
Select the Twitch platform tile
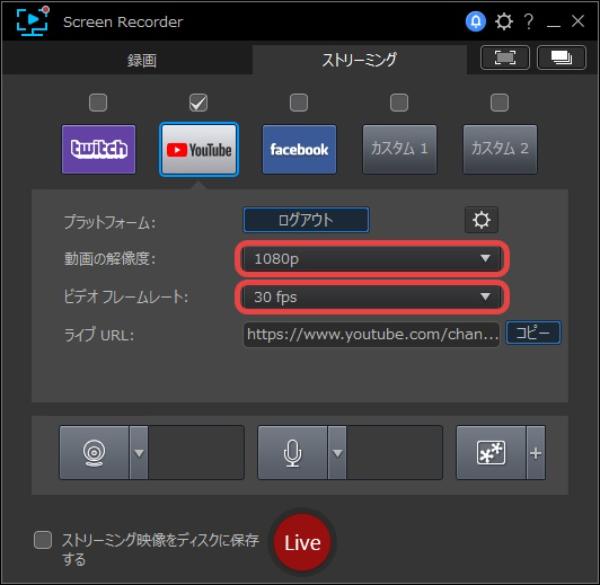(98, 149)
